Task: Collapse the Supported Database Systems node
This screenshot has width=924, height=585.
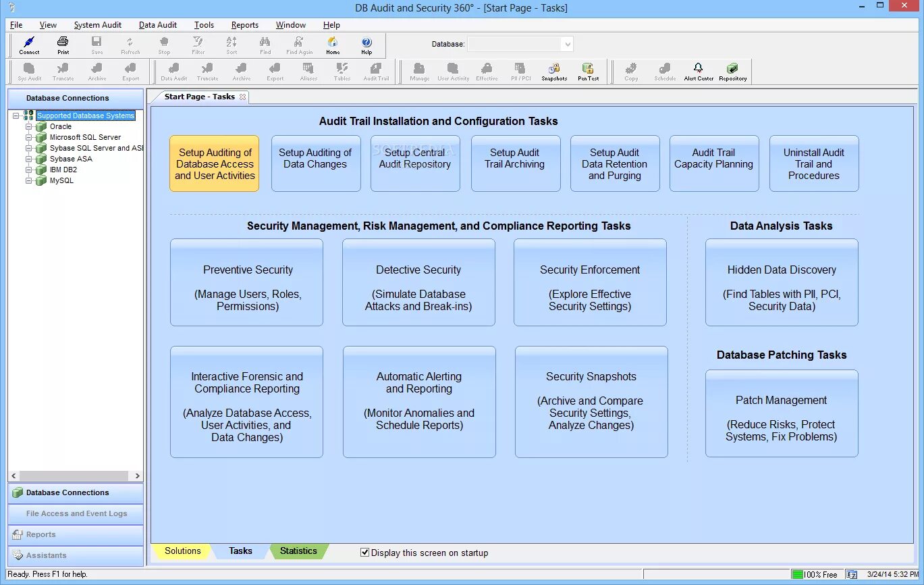Action: pos(16,116)
